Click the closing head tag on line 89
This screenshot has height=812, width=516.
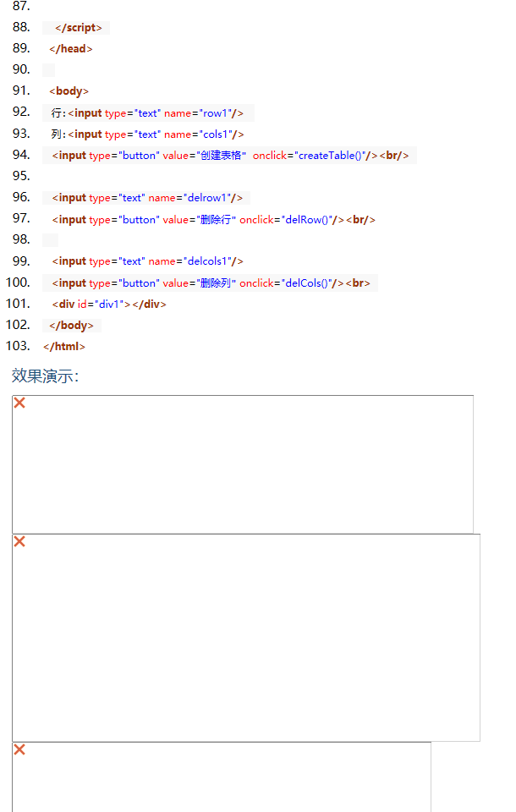71,49
